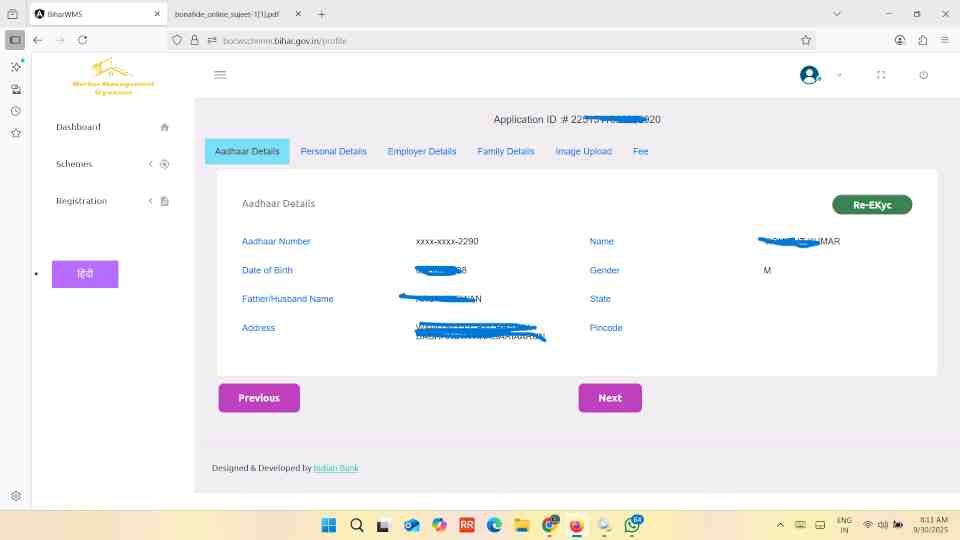Click the Next button

(x=610, y=398)
